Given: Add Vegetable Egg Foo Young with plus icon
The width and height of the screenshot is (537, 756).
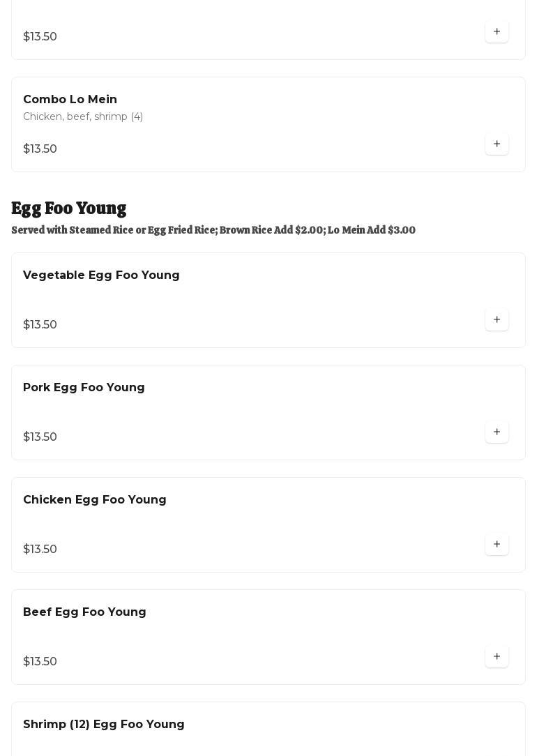Looking at the screenshot, I should (497, 320).
